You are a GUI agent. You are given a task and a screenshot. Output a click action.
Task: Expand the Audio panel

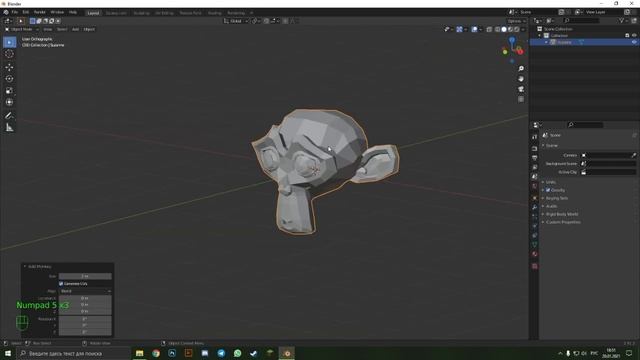coord(551,206)
